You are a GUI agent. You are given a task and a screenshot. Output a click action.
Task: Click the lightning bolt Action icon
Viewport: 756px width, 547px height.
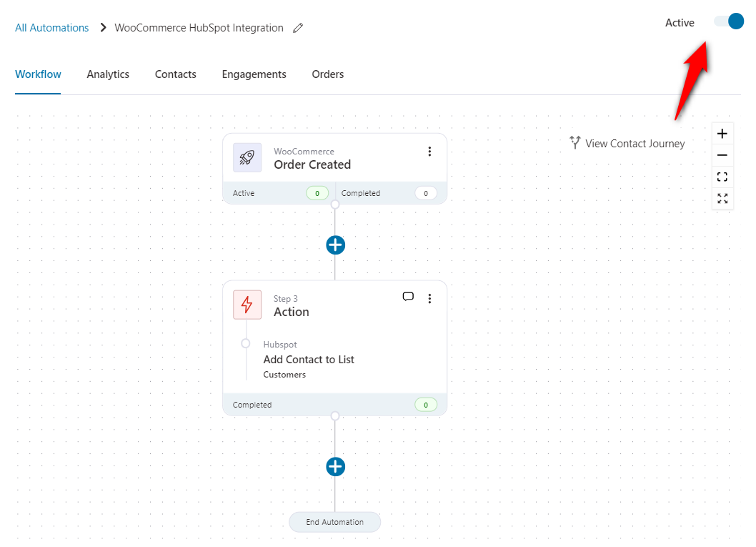247,305
